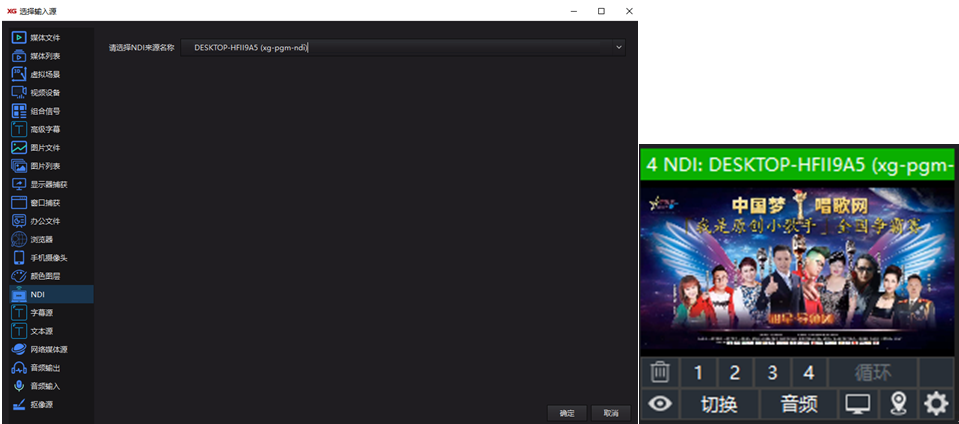The width and height of the screenshot is (959, 424).
Task: Toggle the 音频 audio button
Action: tap(799, 404)
